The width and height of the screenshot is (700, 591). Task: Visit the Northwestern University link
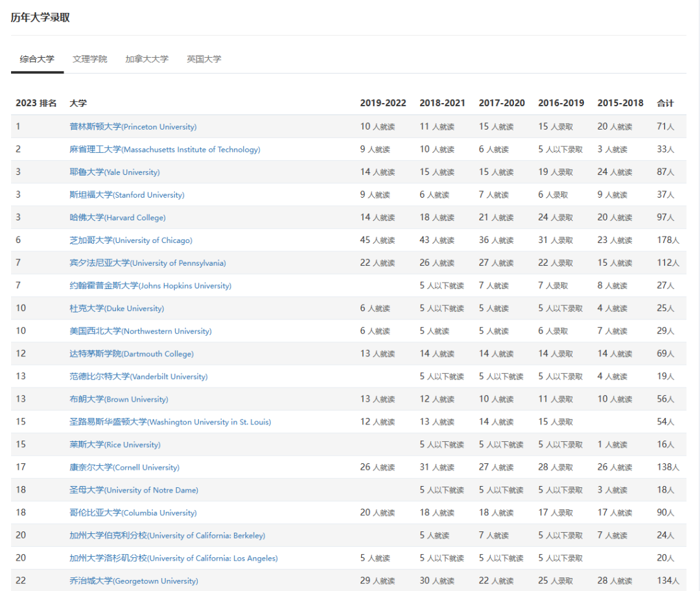click(141, 331)
